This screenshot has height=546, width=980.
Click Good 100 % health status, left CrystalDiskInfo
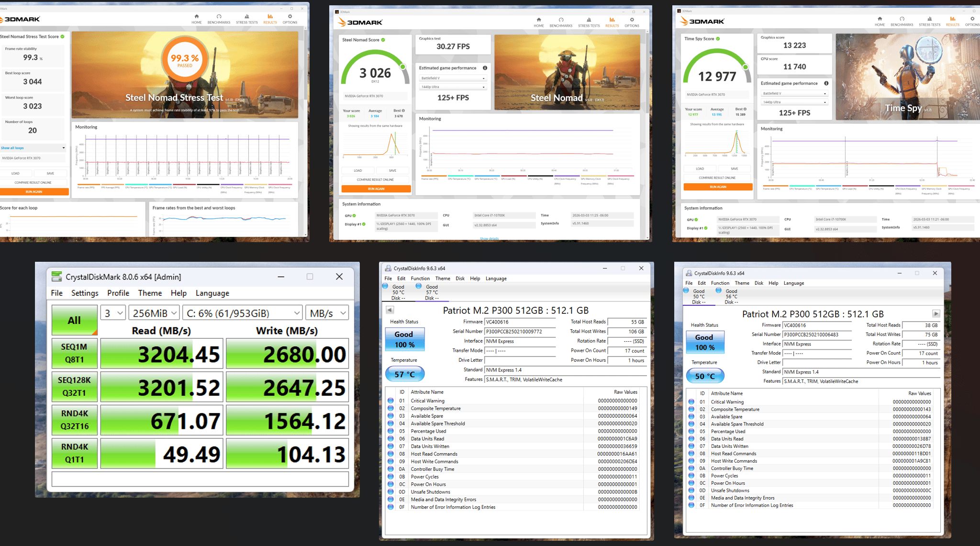(x=404, y=339)
